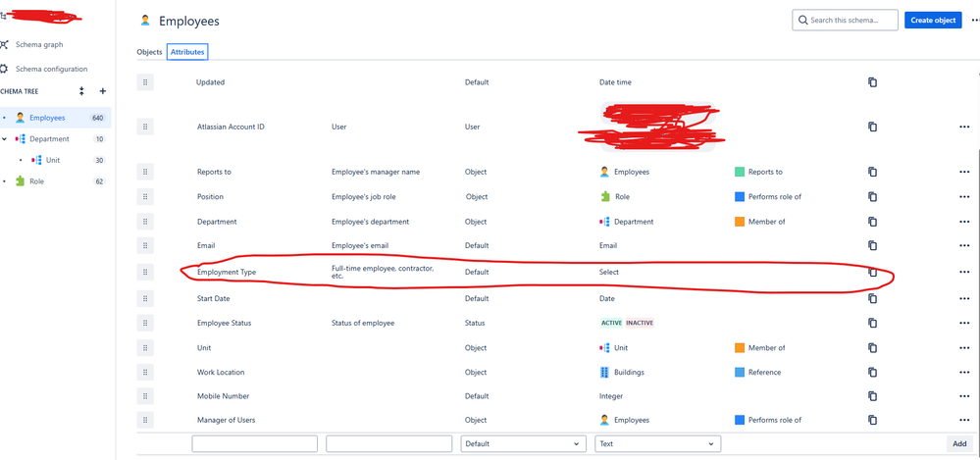Click drag handle of Email row

tap(145, 245)
